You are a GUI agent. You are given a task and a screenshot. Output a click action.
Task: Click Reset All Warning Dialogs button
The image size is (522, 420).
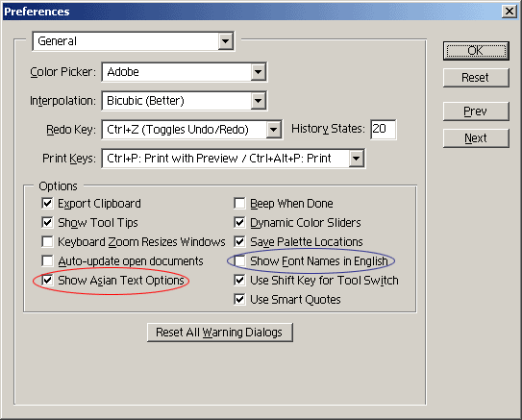click(220, 333)
